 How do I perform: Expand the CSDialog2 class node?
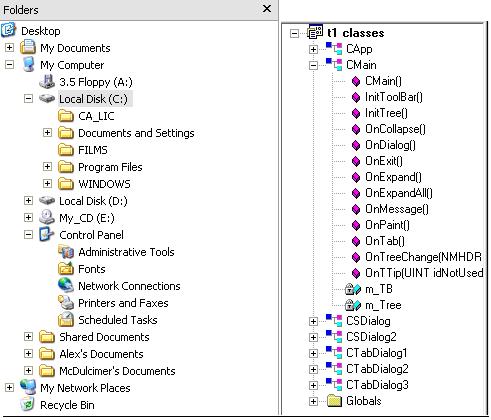click(x=313, y=337)
